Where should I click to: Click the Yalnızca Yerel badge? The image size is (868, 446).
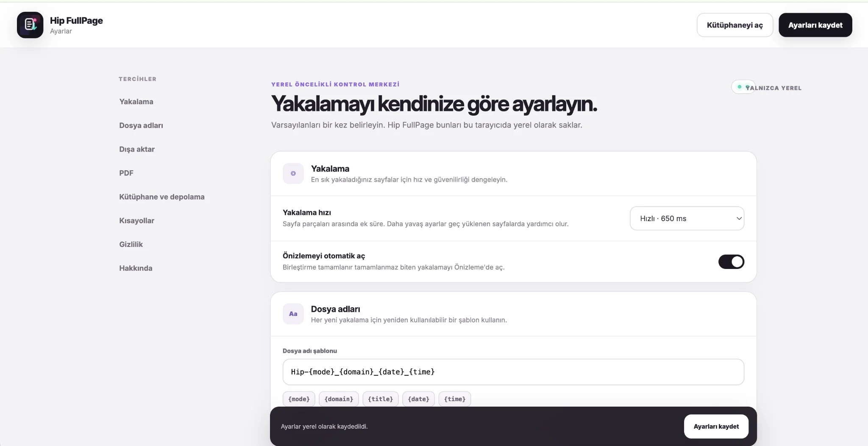pyautogui.click(x=767, y=87)
